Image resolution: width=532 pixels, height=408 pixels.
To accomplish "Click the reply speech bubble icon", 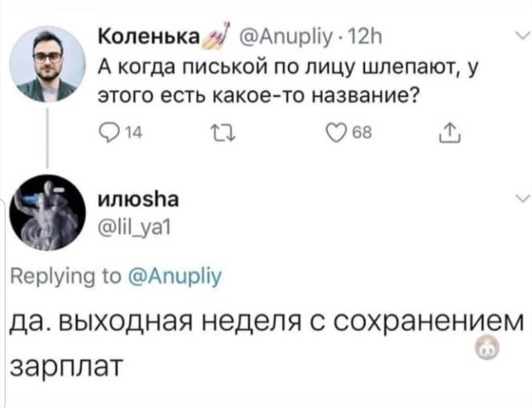I will pos(106,131).
